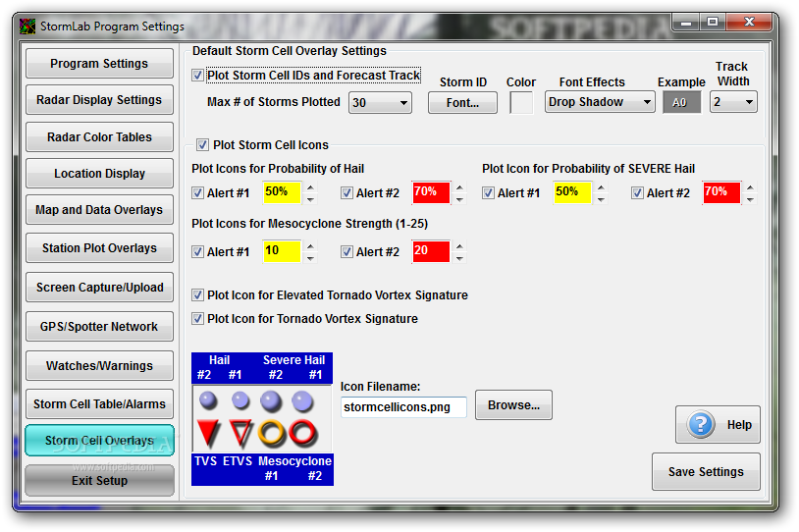Toggle SEVERE Hail Alert #2 checkbox
The width and height of the screenshot is (799, 532).
click(x=637, y=193)
